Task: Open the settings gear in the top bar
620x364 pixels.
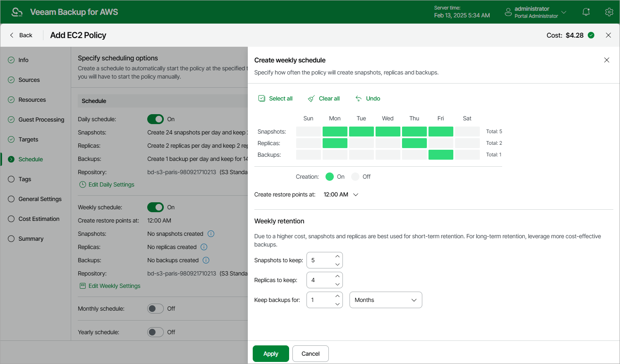Action: tap(609, 12)
